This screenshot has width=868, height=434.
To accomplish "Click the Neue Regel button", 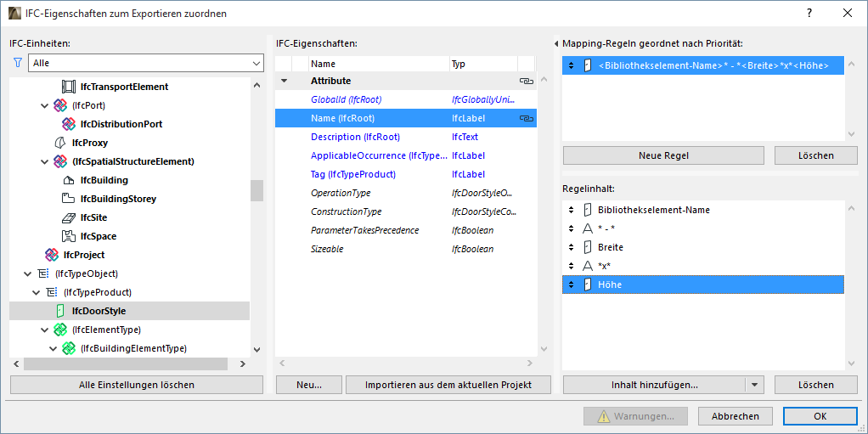I will (663, 155).
